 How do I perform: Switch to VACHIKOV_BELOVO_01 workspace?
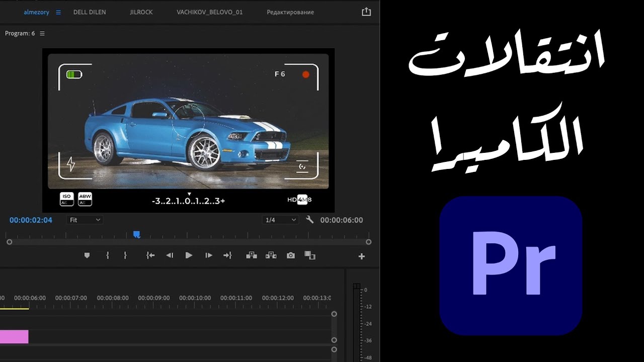coord(209,12)
